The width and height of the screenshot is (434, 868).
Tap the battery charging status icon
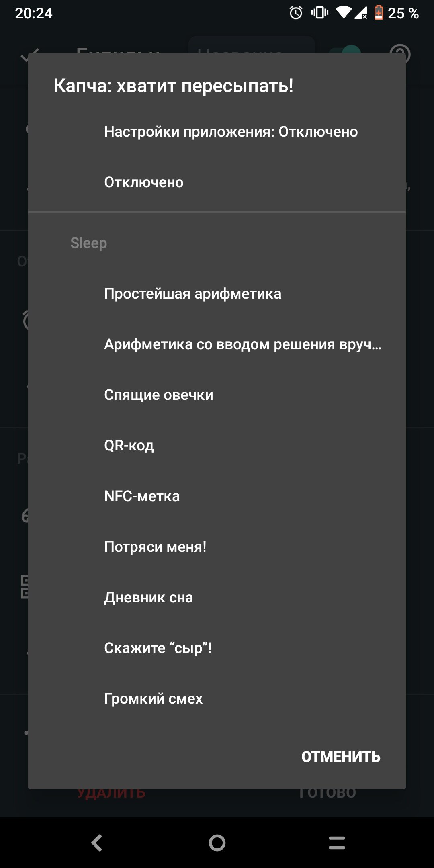coord(379,13)
